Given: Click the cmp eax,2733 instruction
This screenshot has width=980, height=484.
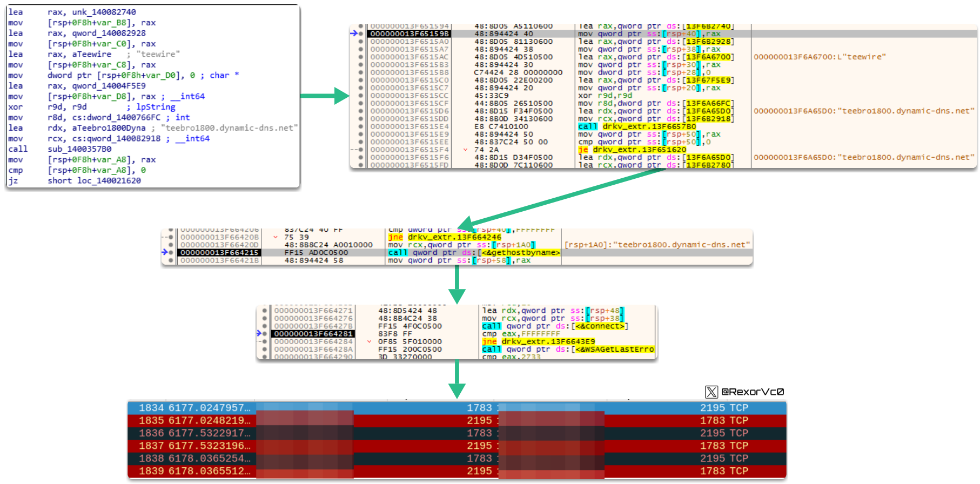Looking at the screenshot, I should [x=511, y=357].
